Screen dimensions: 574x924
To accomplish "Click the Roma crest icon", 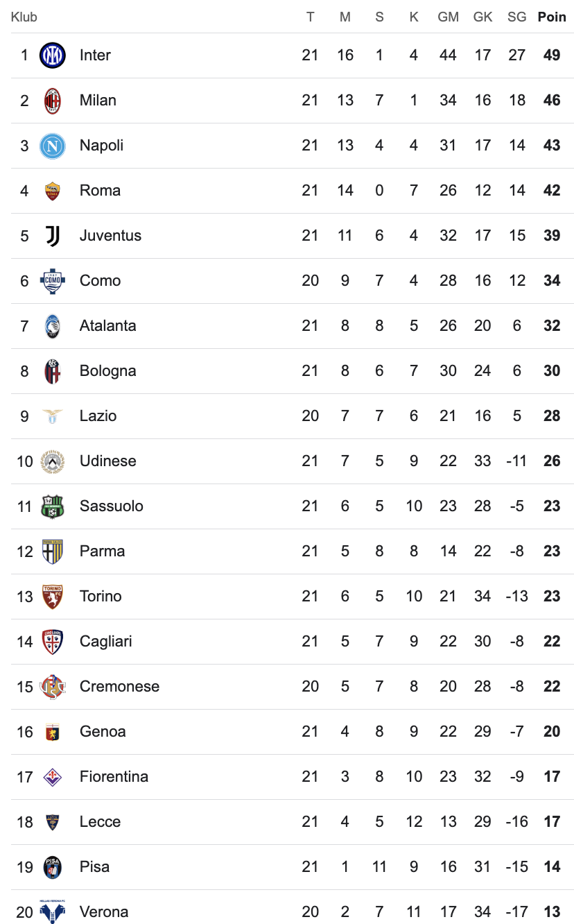I will (x=53, y=191).
